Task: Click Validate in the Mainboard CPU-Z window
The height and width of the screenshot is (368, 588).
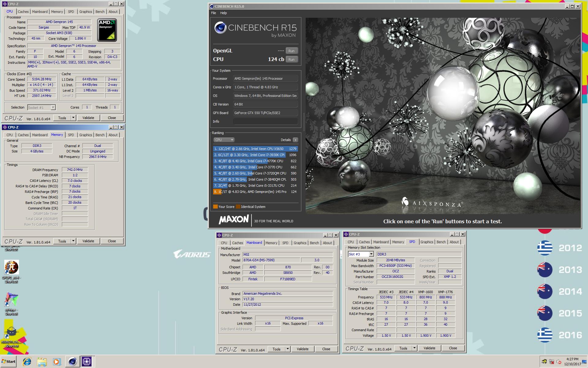Action: coord(303,349)
